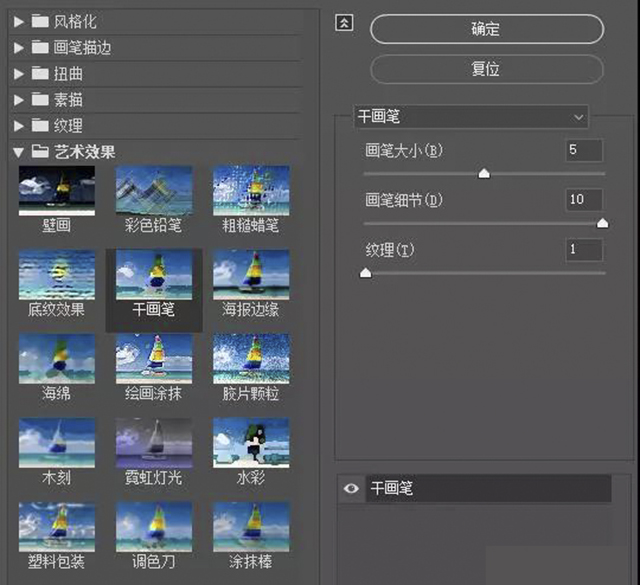Expand the 画笔描边 filter folder
Viewport: 640px width, 585px height.
(x=18, y=48)
